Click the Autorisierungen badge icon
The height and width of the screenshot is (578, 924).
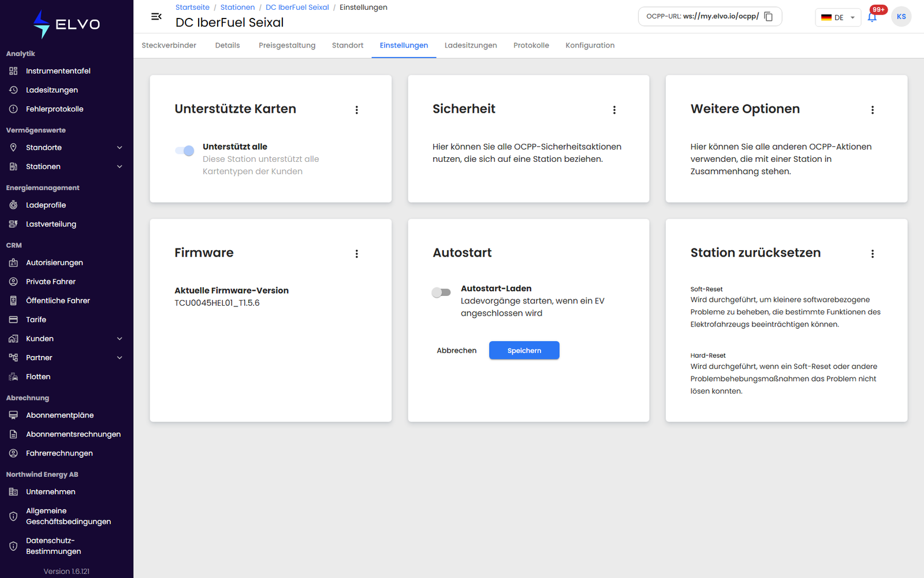pos(13,262)
